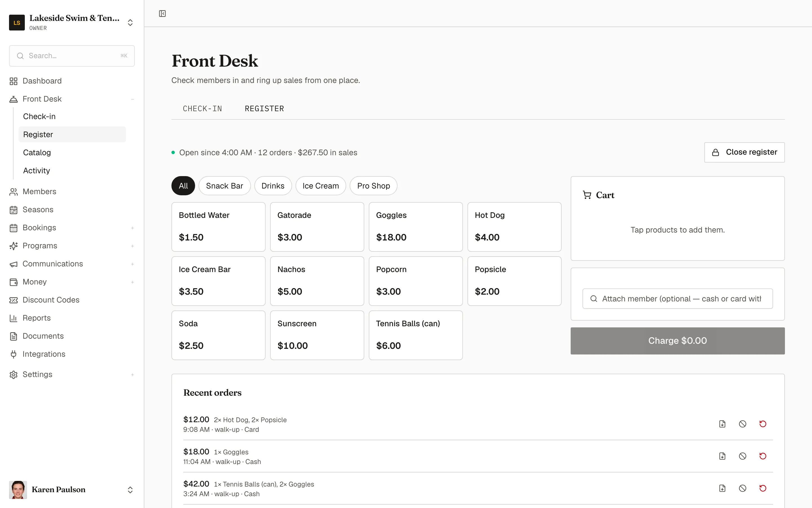Open the Dashboard icon in sidebar
Viewport: 812px width, 508px height.
click(14, 81)
